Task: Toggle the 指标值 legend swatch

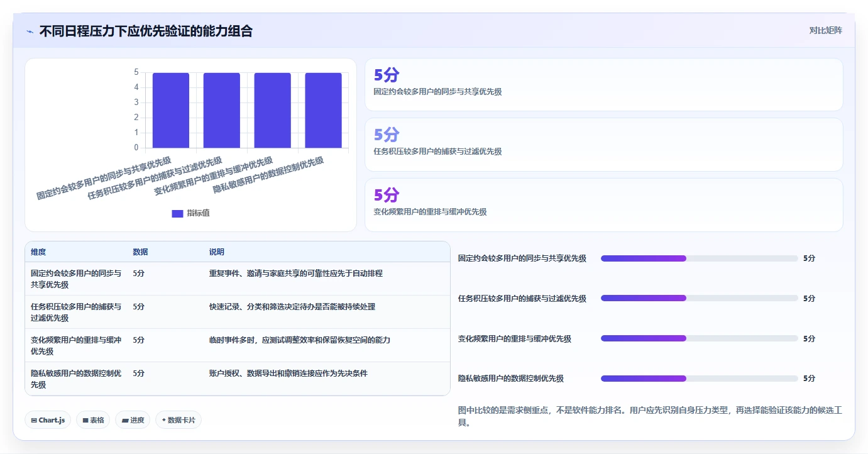Action: (177, 213)
